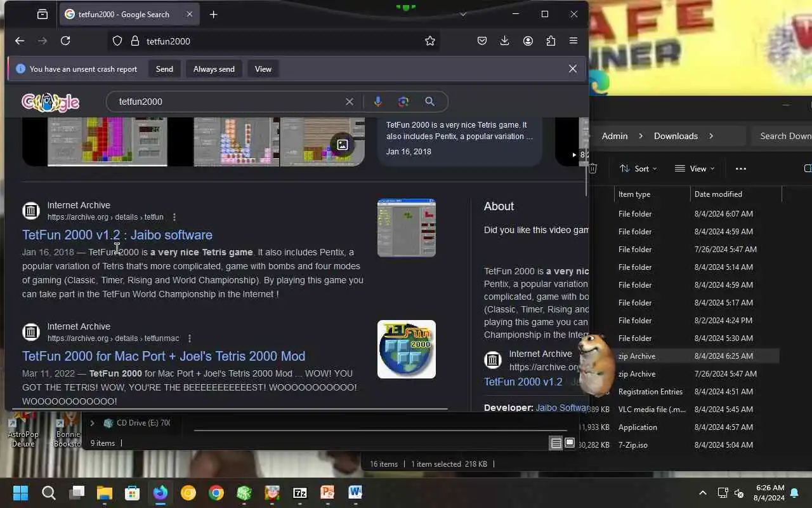Submit search with the magnifier icon
The width and height of the screenshot is (812, 508).
(x=429, y=102)
